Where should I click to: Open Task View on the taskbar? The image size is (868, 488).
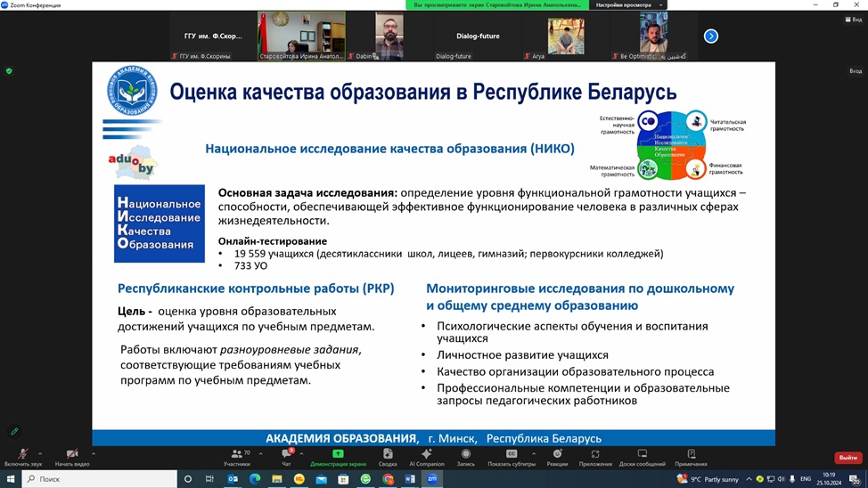pos(209,479)
